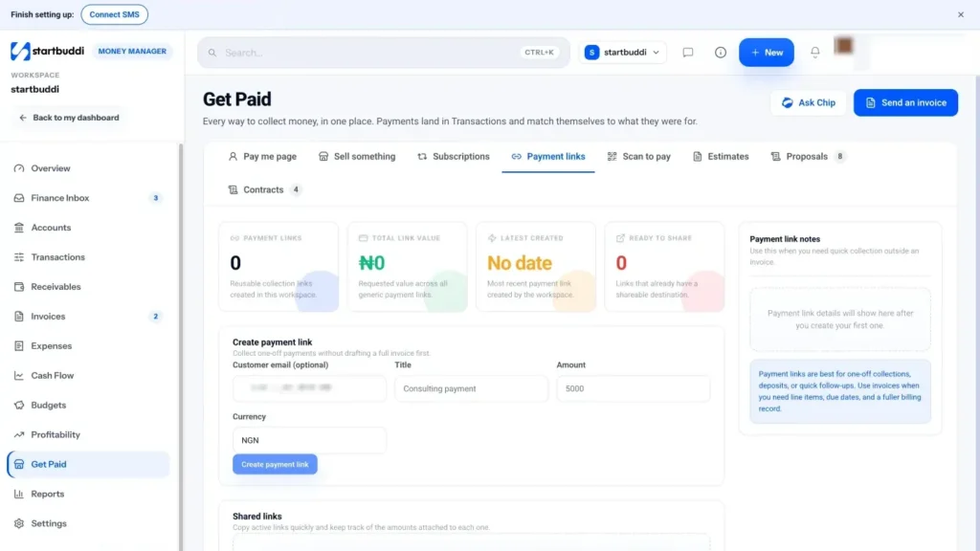Click the Accounts bank icon
Screen dimensions: 980x551
tap(19, 228)
